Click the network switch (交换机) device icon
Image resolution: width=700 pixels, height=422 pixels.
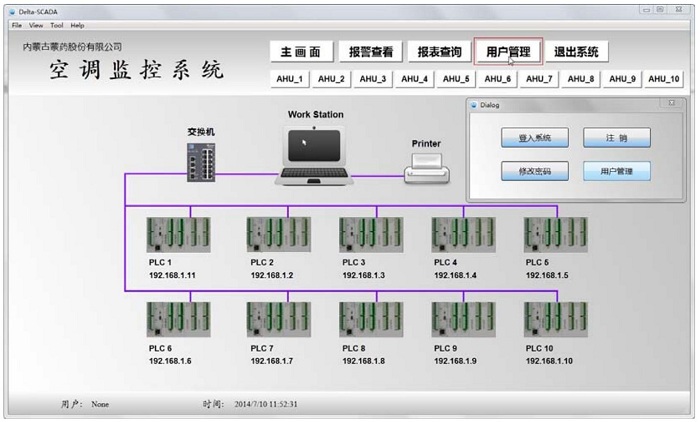[201, 163]
